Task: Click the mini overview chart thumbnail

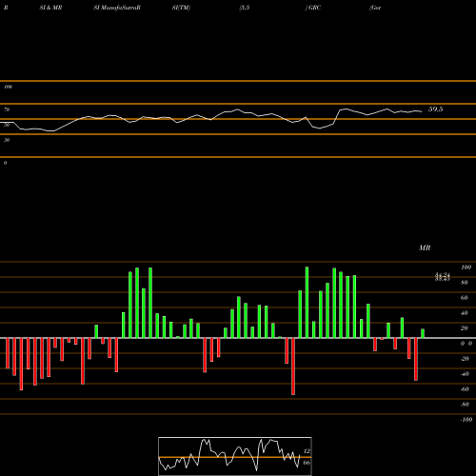Action: coord(235,456)
